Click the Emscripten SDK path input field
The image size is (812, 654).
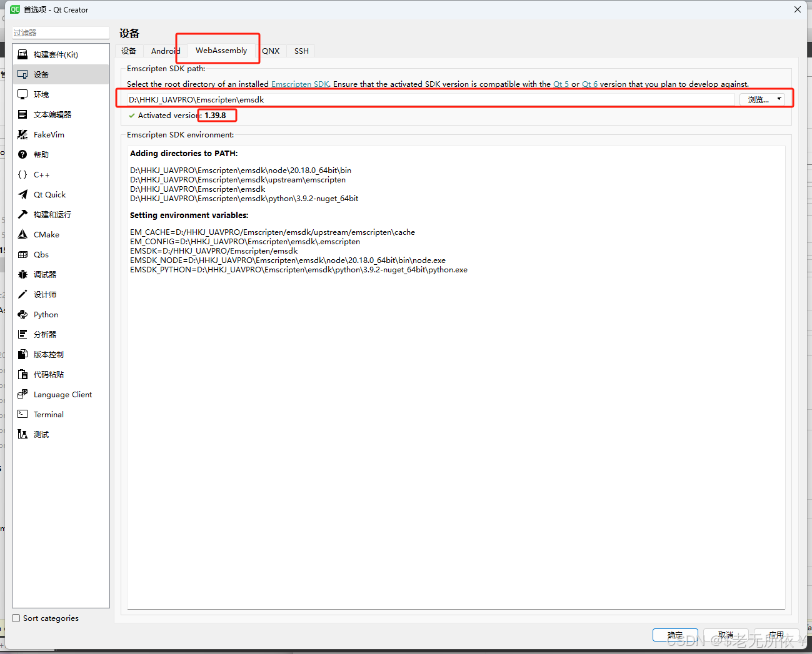(x=425, y=100)
